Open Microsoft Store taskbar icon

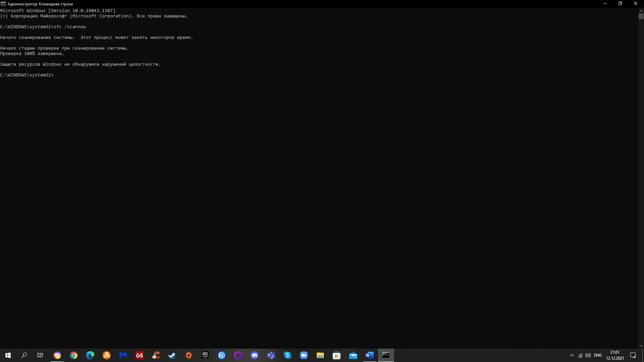pos(337,355)
